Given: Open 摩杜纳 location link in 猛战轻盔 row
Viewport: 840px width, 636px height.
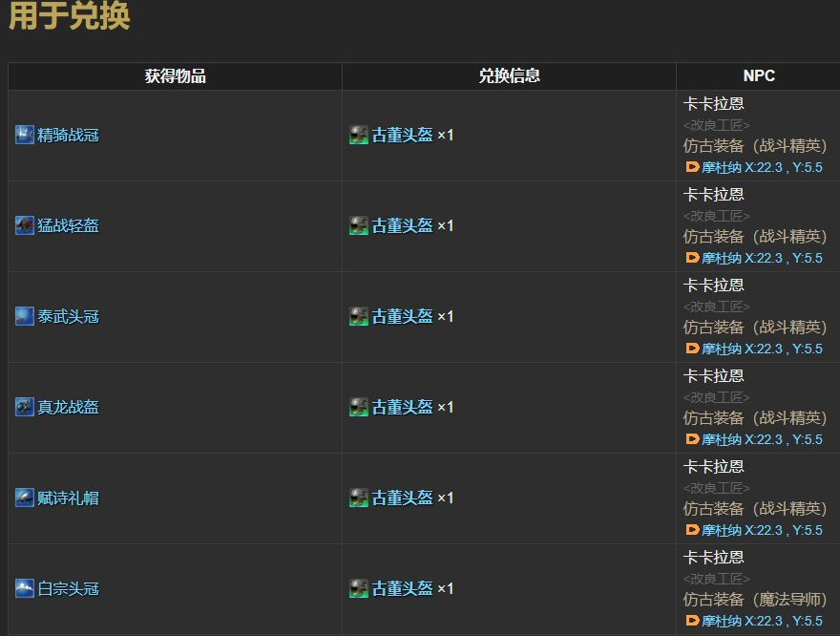Looking at the screenshot, I should [x=762, y=258].
